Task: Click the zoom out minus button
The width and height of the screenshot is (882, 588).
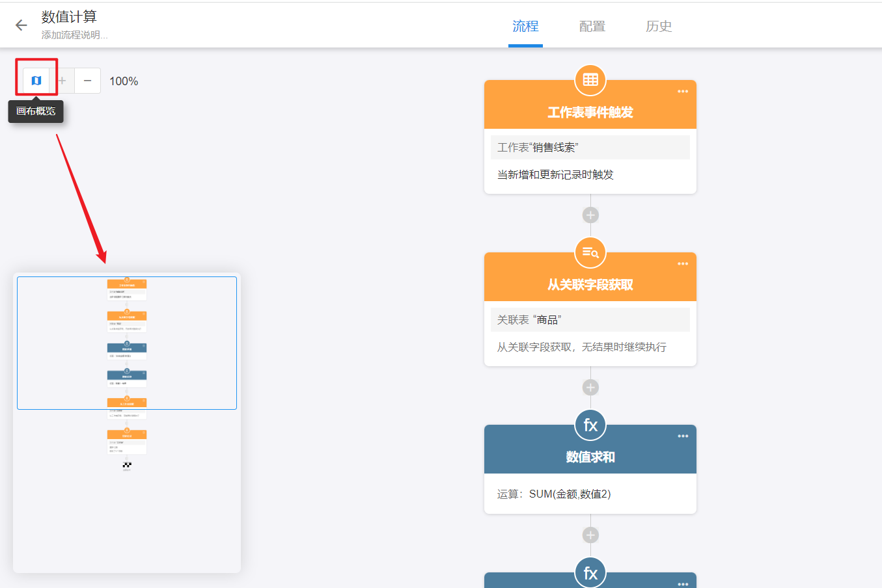Action: click(x=87, y=81)
